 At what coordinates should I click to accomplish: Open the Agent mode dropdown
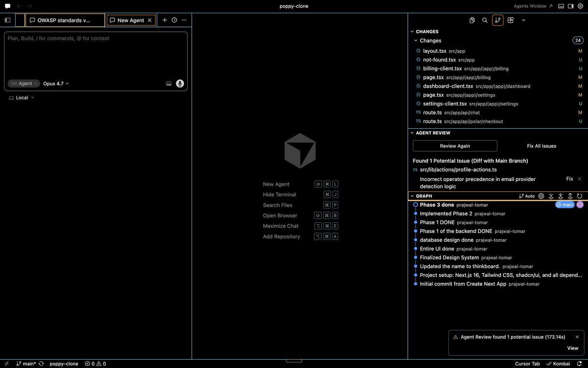point(24,84)
